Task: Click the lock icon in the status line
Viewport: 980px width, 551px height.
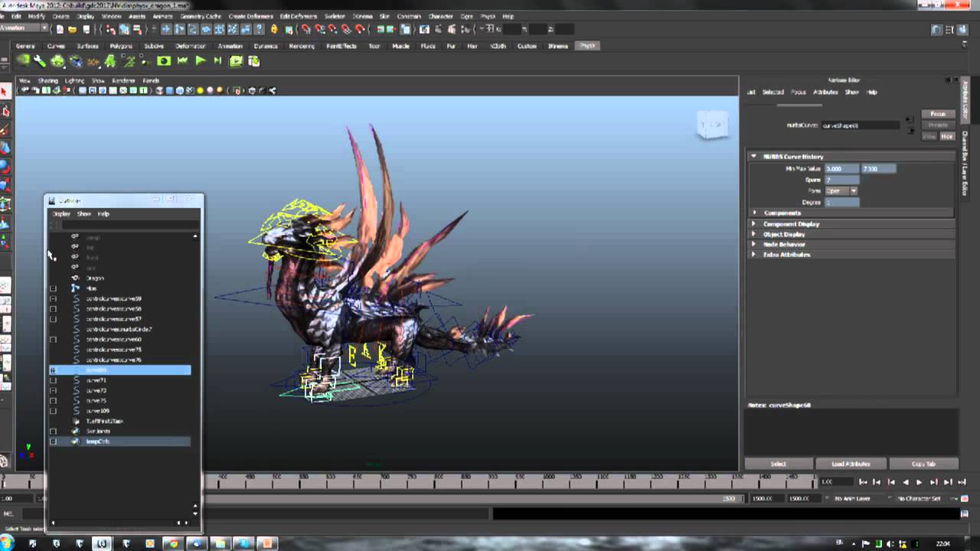Action: tap(274, 29)
